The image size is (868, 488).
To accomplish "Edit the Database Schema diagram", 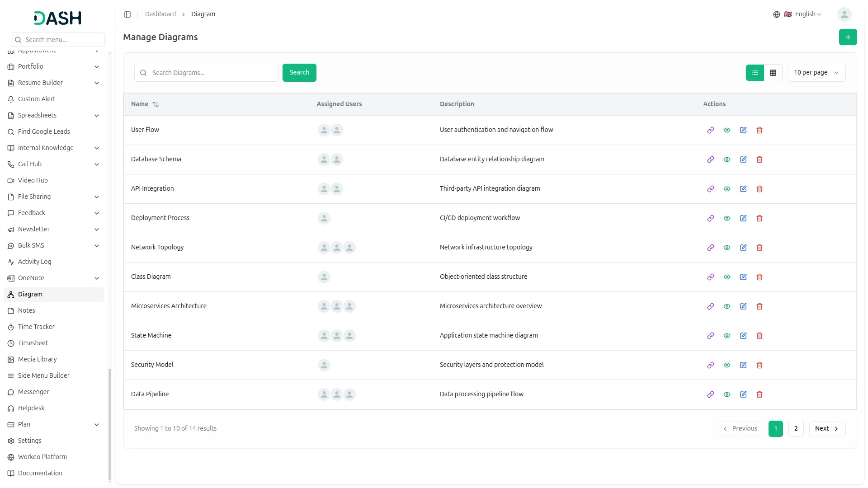I will (743, 160).
